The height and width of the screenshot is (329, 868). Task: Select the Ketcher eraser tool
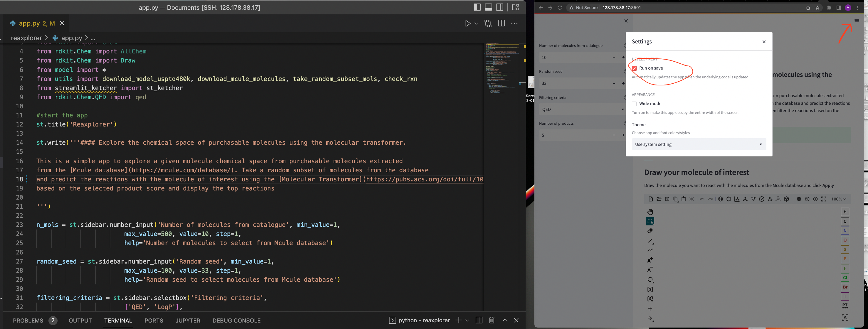pyautogui.click(x=650, y=231)
